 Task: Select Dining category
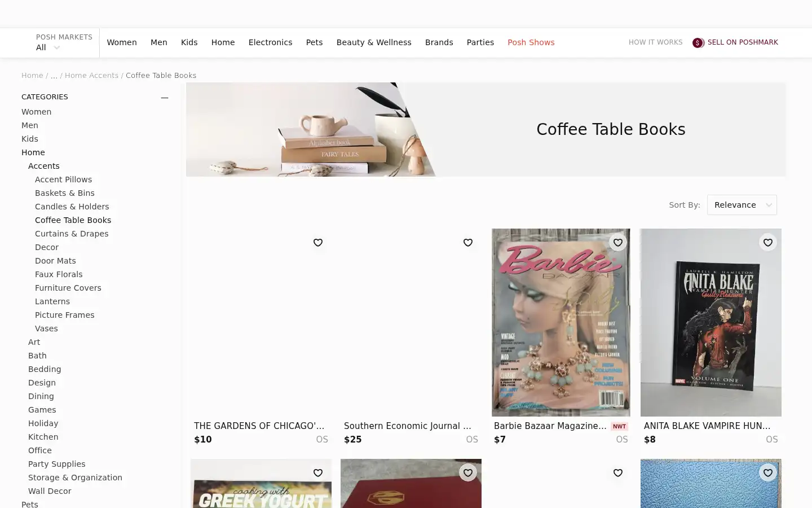tap(41, 396)
